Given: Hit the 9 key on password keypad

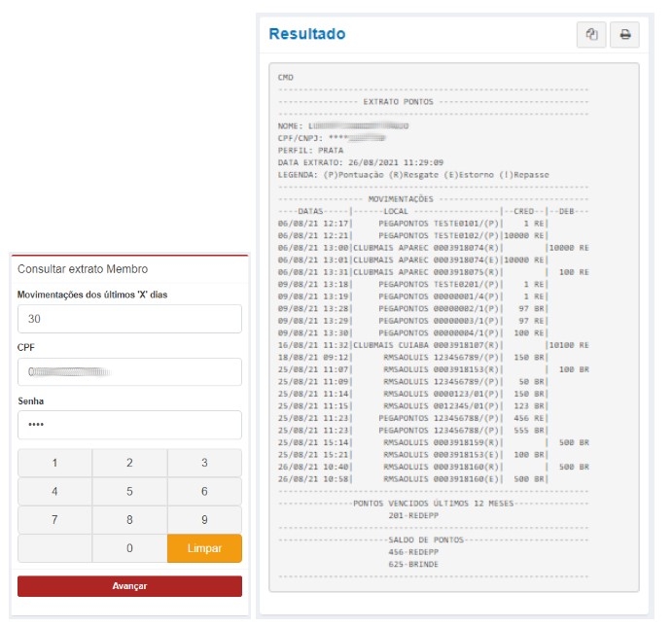Looking at the screenshot, I should (204, 520).
